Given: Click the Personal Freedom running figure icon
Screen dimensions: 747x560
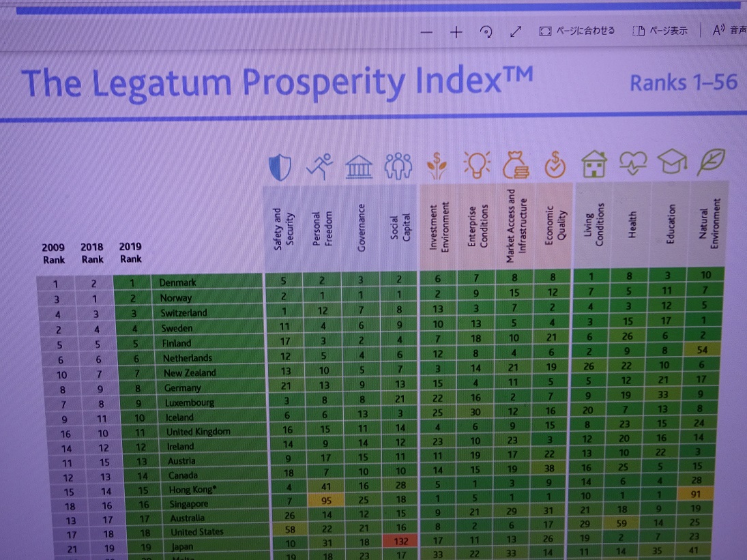Looking at the screenshot, I should pos(320,166).
